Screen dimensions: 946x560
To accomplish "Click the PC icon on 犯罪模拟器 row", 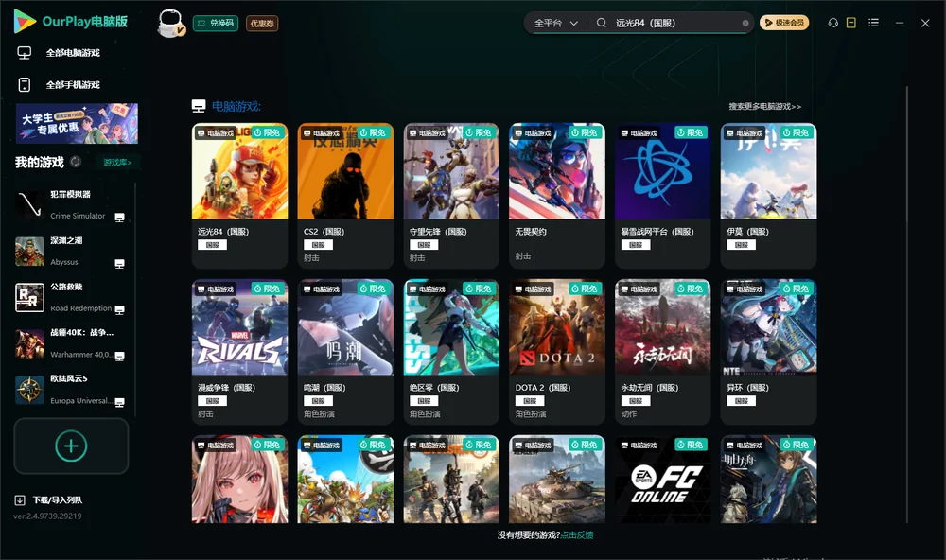I will pyautogui.click(x=119, y=218).
